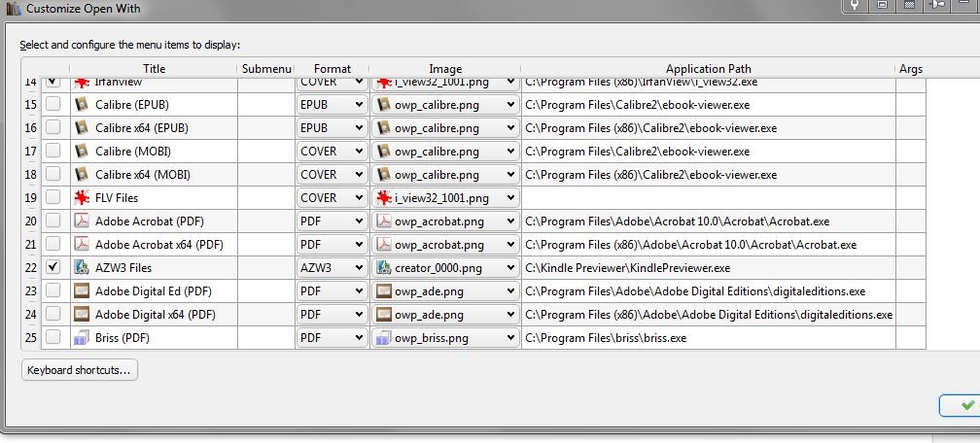The height and width of the screenshot is (443, 980).
Task: Select row number 22 header
Action: pyautogui.click(x=31, y=268)
